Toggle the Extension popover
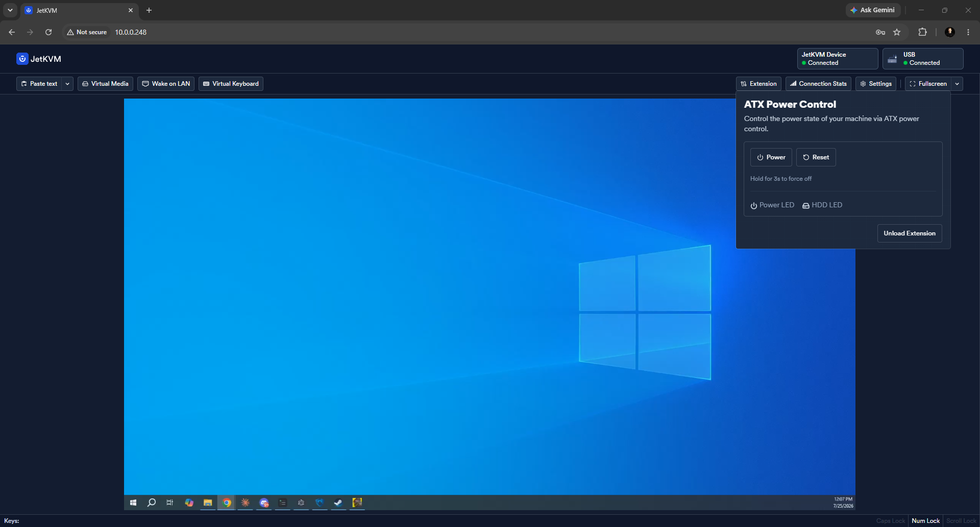This screenshot has width=980, height=527. [758, 84]
